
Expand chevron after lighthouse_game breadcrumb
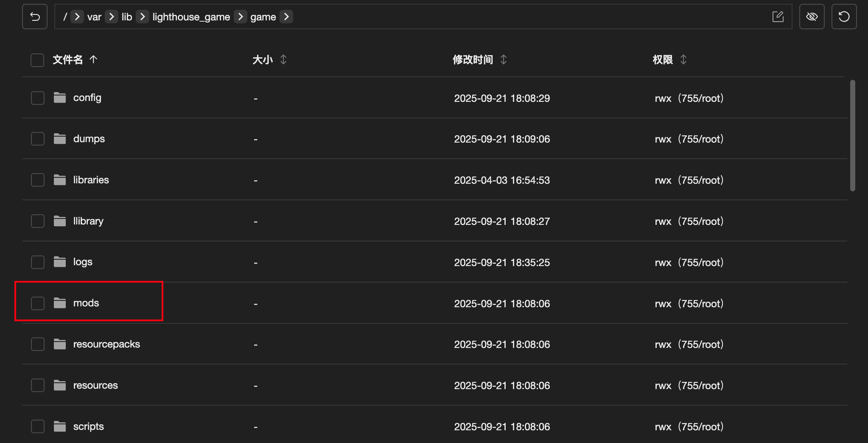[241, 17]
